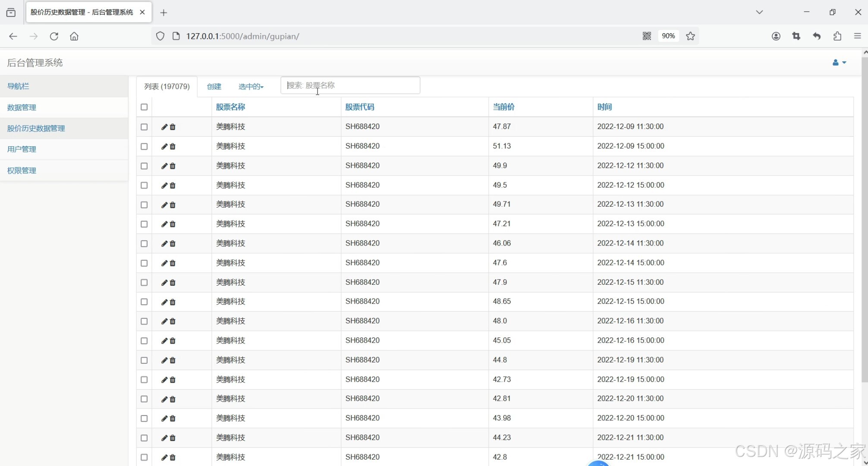Reload the page with refresh icon
The image size is (868, 466).
[54, 36]
